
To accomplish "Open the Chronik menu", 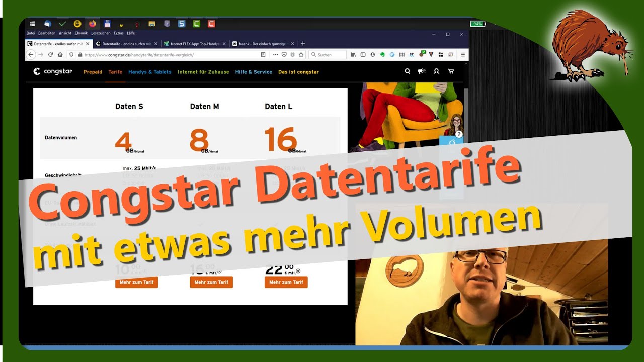I will pos(81,33).
